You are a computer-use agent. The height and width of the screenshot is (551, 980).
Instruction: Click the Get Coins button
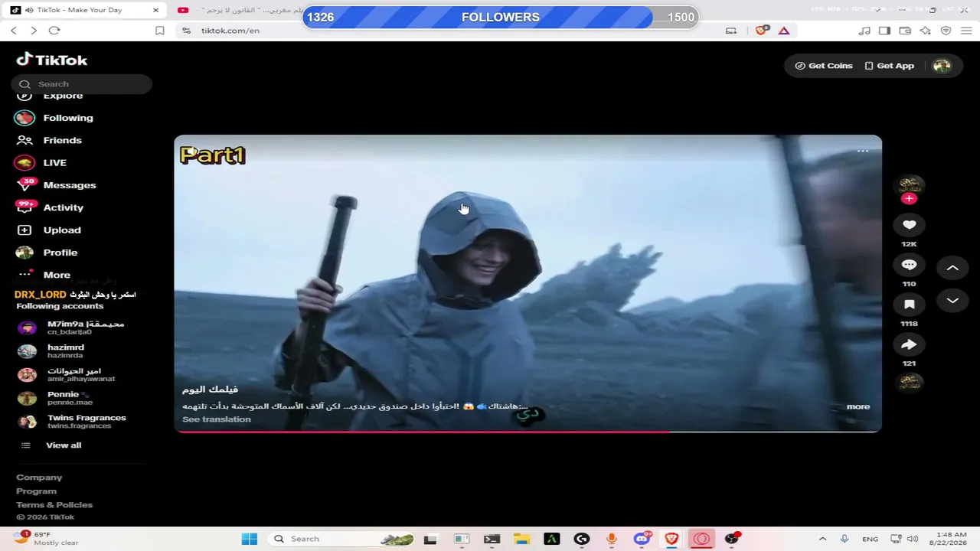(824, 66)
